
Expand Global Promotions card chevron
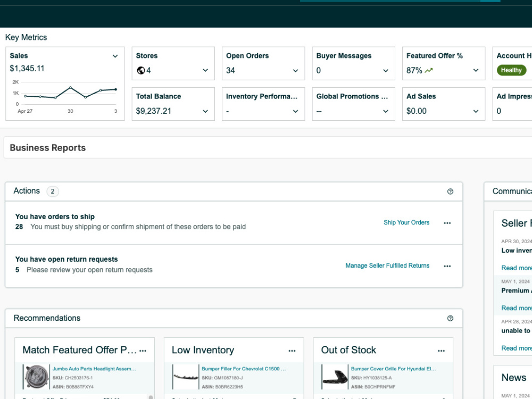(x=386, y=111)
